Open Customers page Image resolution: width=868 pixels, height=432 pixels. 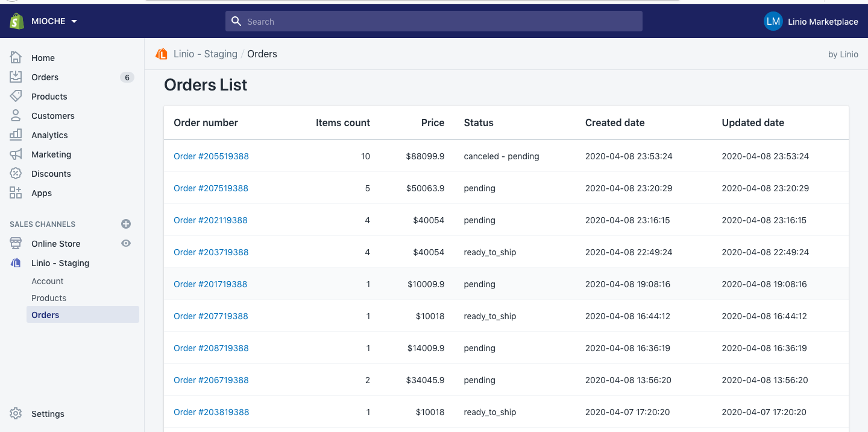click(53, 116)
